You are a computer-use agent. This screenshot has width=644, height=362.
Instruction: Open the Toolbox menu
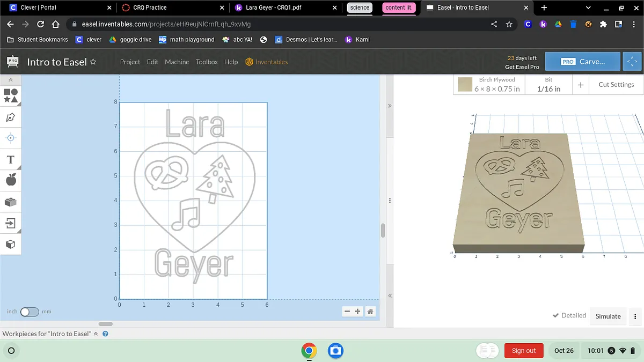(207, 62)
